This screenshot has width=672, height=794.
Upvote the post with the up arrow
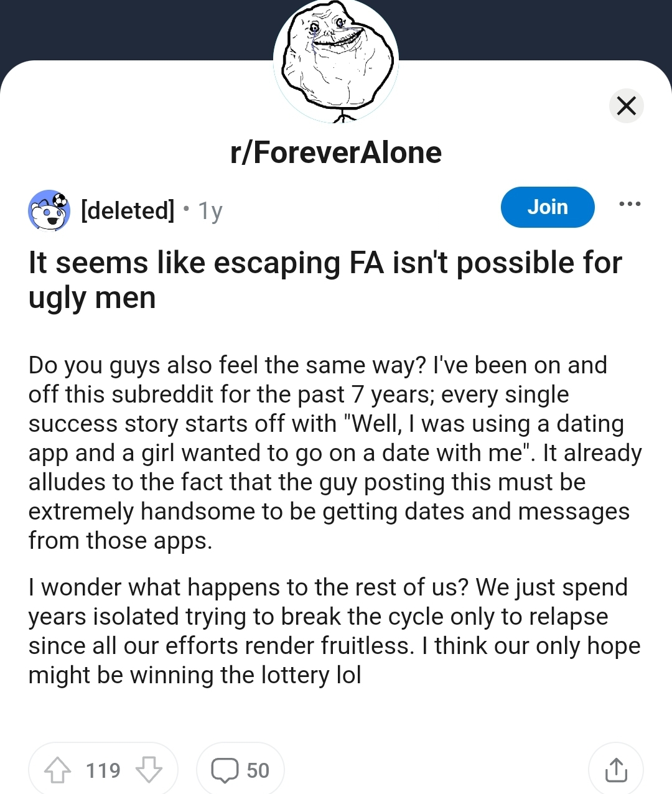(x=58, y=770)
